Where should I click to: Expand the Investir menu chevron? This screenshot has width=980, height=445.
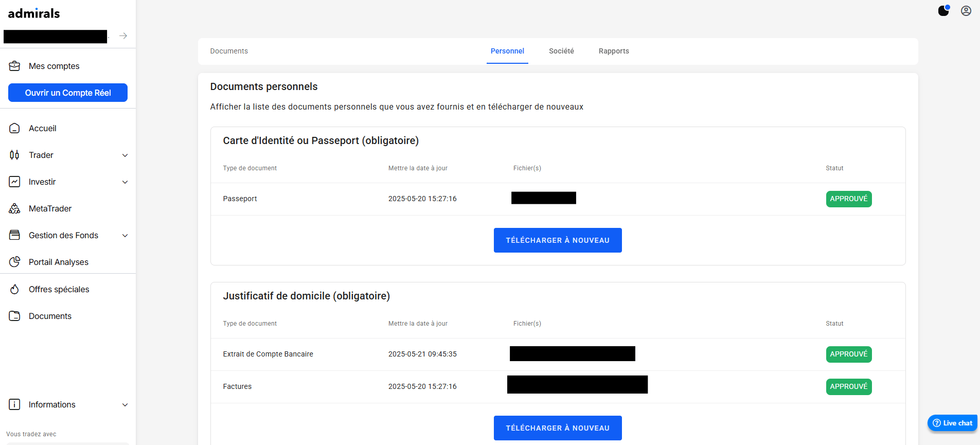[125, 182]
